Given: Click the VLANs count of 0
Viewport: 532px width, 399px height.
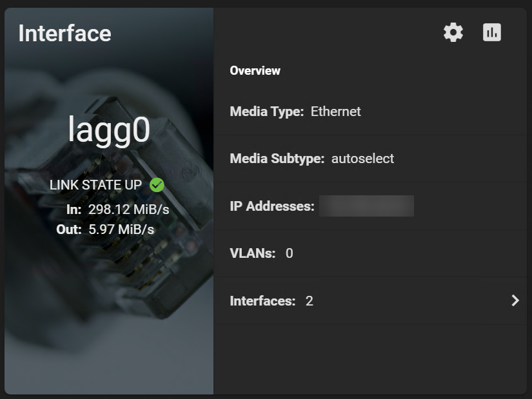Looking at the screenshot, I should tap(289, 253).
